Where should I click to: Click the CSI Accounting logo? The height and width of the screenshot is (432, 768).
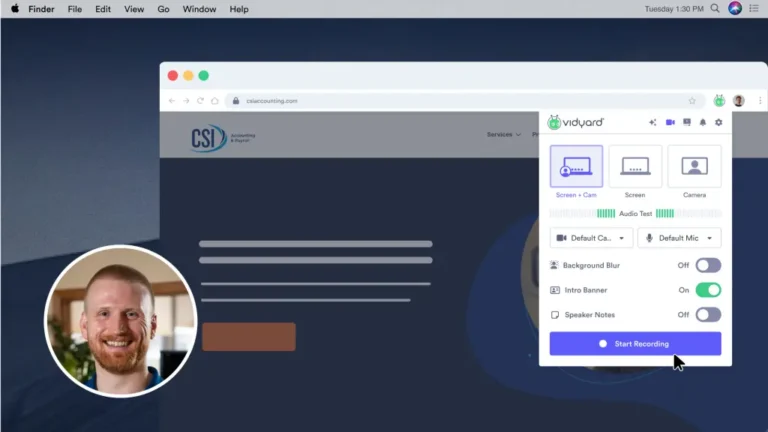[x=223, y=138]
